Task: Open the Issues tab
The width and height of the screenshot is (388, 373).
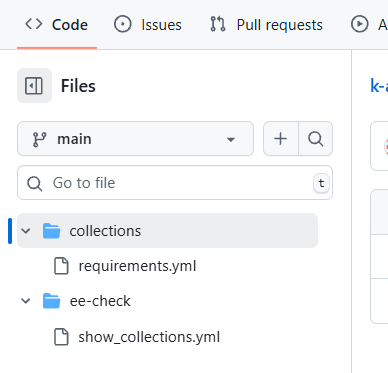Action: pyautogui.click(x=148, y=25)
